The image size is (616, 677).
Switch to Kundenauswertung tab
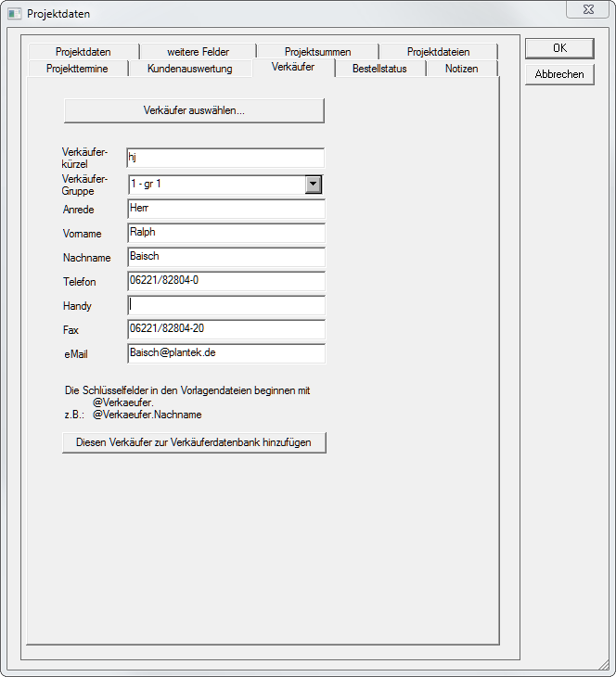pos(189,69)
